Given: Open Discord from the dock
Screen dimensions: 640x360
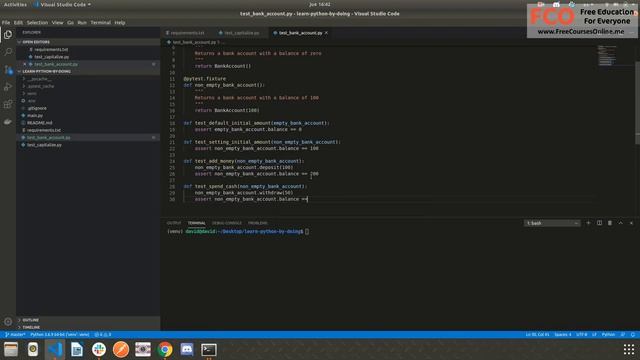Looking at the screenshot, I should click(x=187, y=349).
